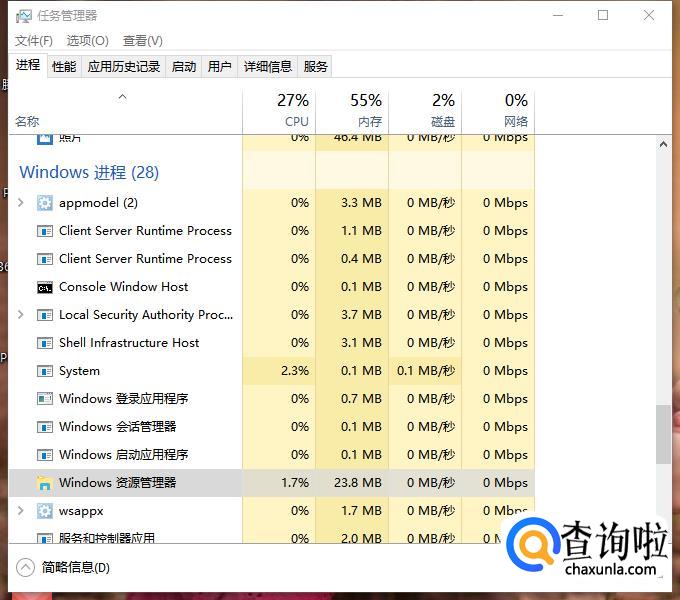Click icon of Client Server Runtime 1.1 MB
Viewport: 680px width, 600px height.
(x=45, y=231)
